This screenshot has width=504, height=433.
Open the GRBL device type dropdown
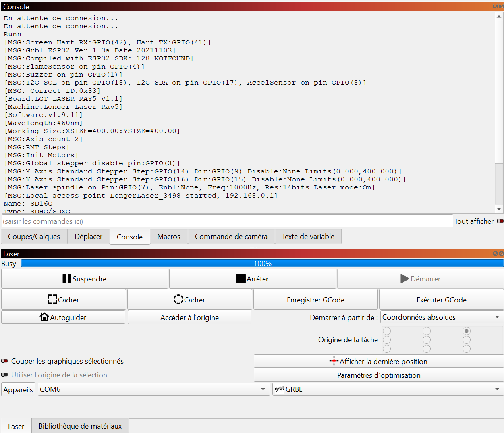click(x=388, y=389)
